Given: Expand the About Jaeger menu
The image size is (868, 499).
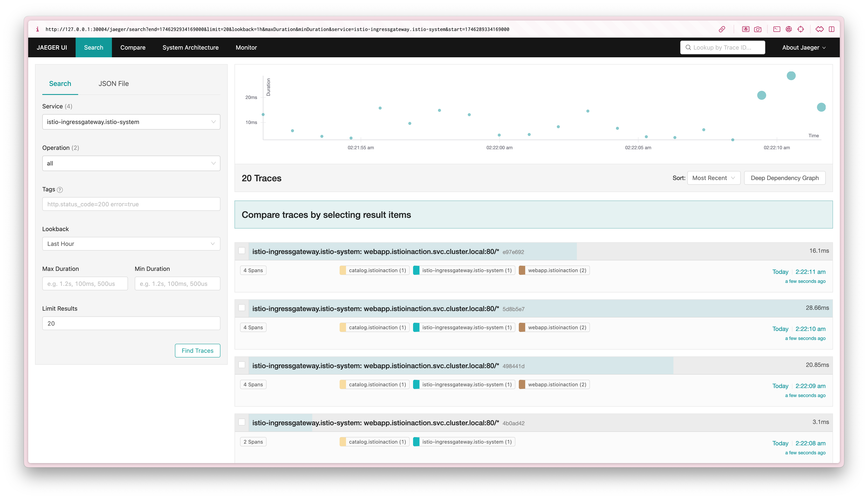Looking at the screenshot, I should coord(804,47).
